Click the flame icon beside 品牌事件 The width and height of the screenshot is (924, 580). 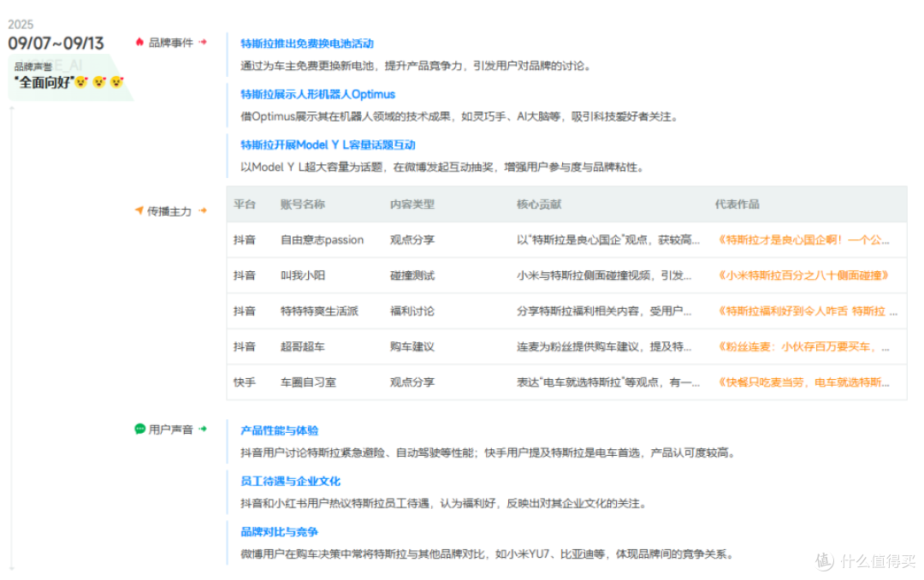[139, 42]
